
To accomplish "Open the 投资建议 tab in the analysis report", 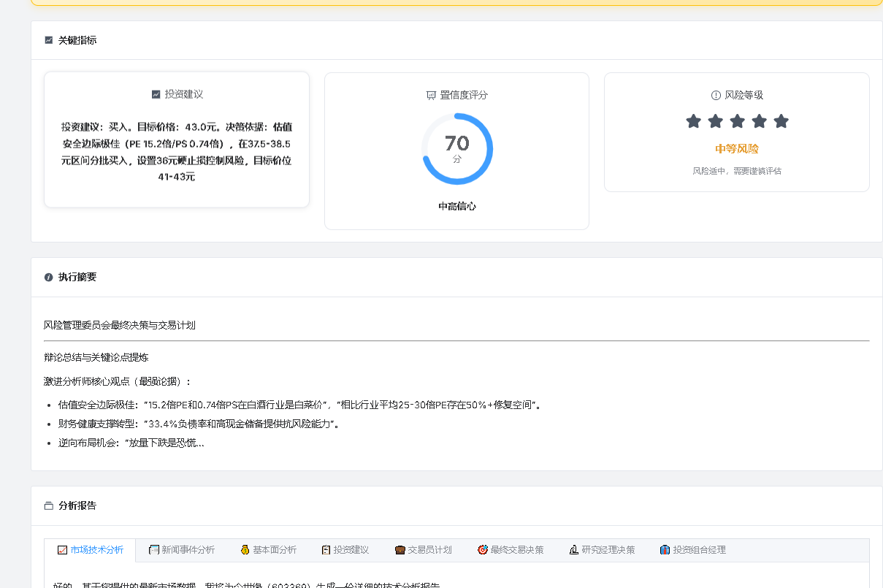I will 345,550.
